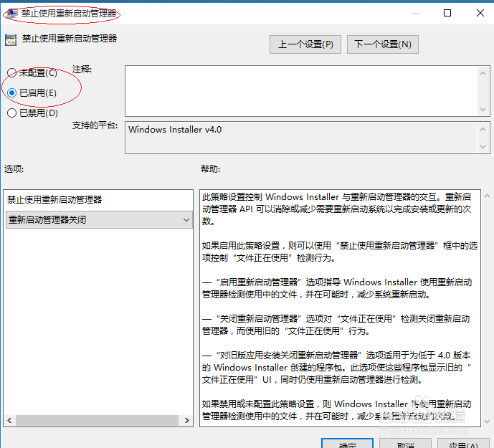Click the options pane right scroll arrow
Screen dimensions: 494x448
click(x=187, y=420)
